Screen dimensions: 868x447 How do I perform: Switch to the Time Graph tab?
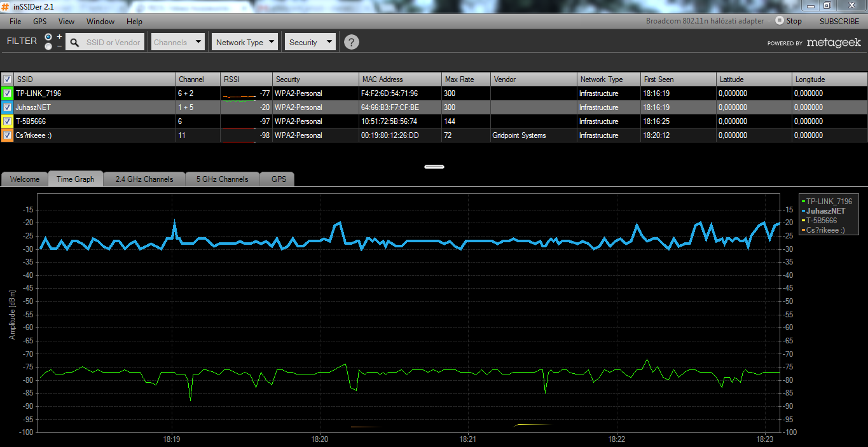click(x=75, y=179)
